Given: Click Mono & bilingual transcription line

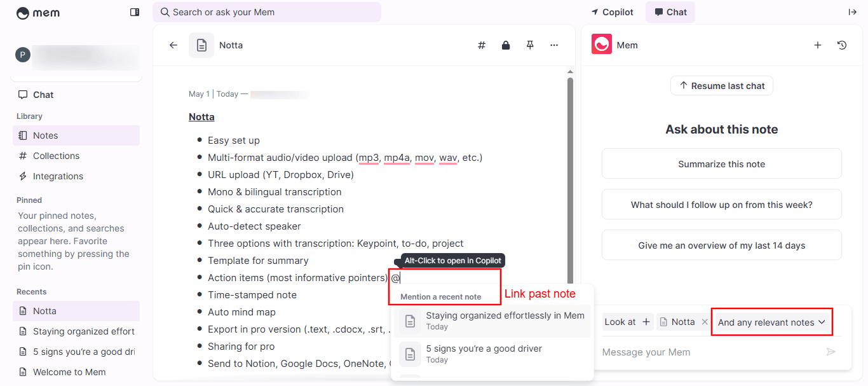Looking at the screenshot, I should click(275, 192).
